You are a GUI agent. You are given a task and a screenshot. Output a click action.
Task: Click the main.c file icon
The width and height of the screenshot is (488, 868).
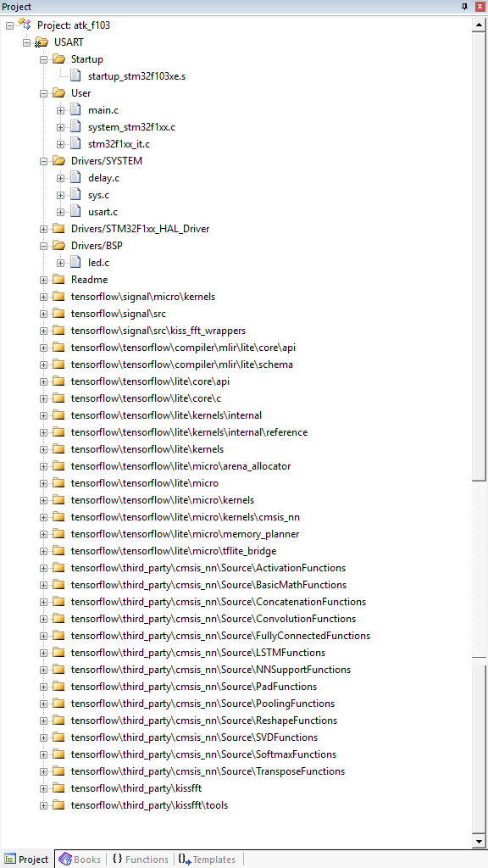[x=76, y=109]
